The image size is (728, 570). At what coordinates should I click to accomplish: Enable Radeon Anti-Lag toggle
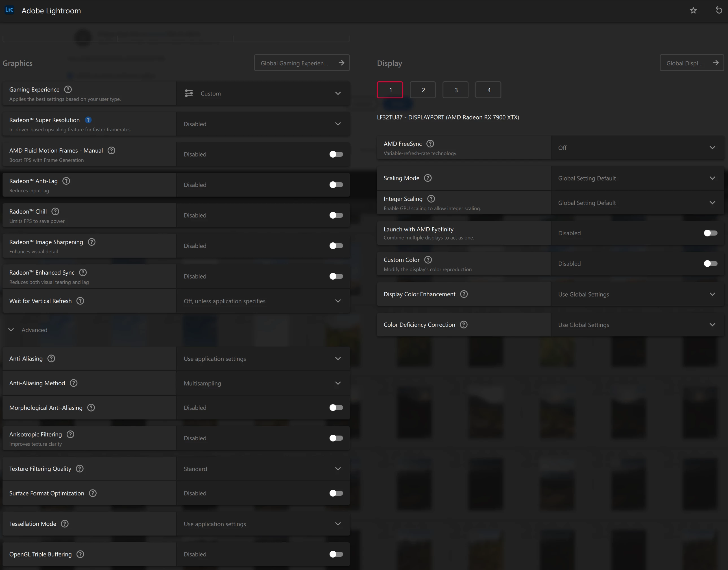click(x=336, y=185)
